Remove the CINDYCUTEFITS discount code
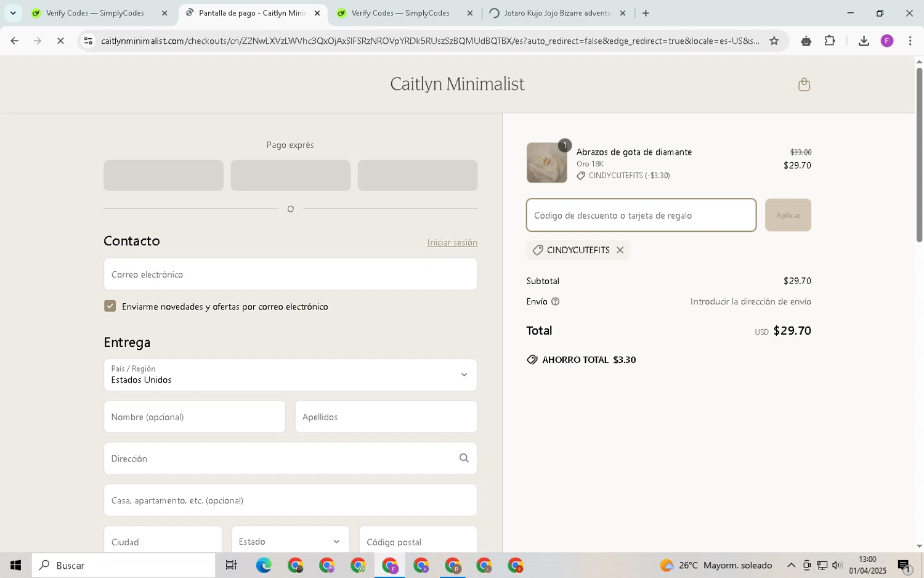 tap(620, 250)
